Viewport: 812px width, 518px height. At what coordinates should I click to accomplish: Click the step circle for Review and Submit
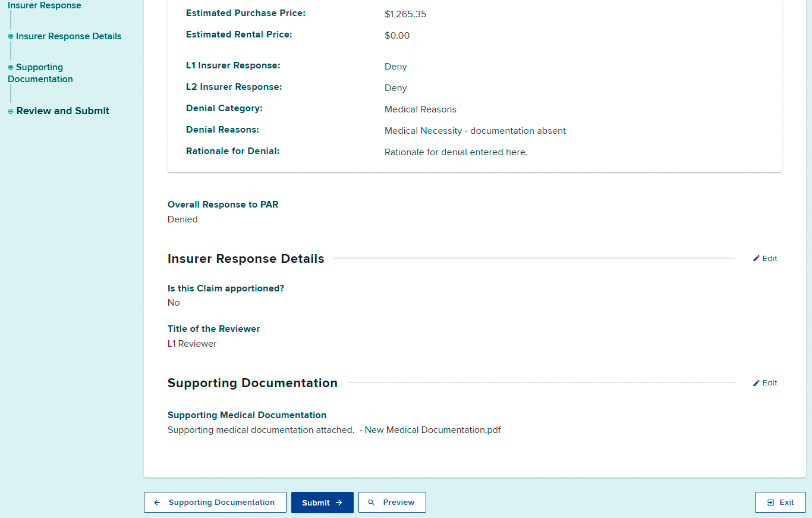click(x=11, y=111)
